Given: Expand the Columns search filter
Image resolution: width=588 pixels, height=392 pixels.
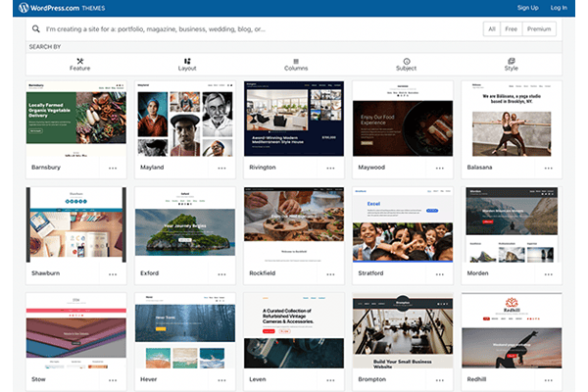Looking at the screenshot, I should (296, 65).
